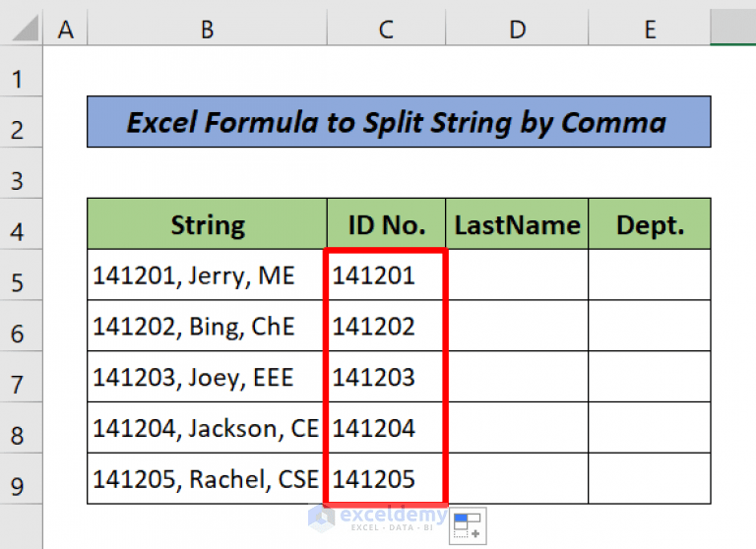The width and height of the screenshot is (756, 549).
Task: Select ID cell '141201'
Action: [x=386, y=274]
